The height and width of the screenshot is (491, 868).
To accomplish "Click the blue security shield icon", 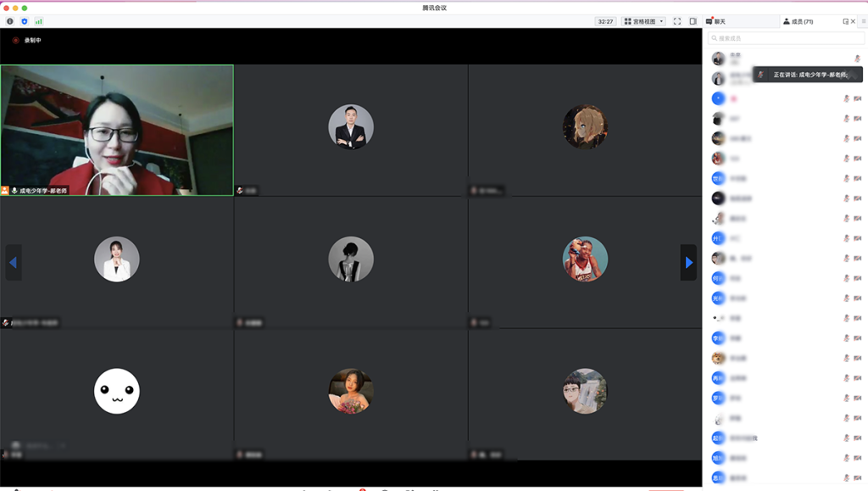I will pos(24,21).
